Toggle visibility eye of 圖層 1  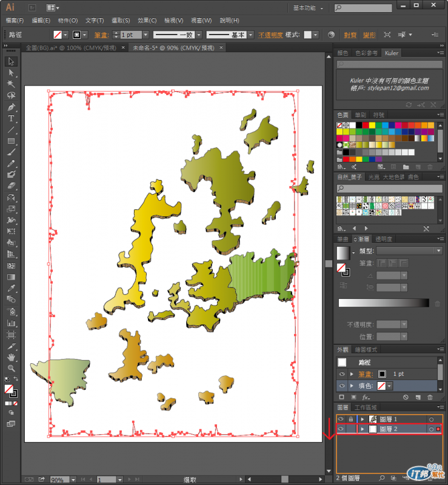341,419
